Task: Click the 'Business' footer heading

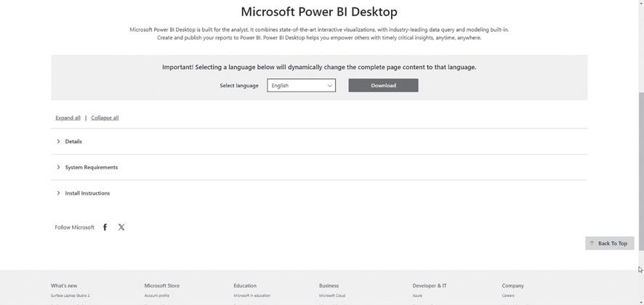Action: (329, 285)
